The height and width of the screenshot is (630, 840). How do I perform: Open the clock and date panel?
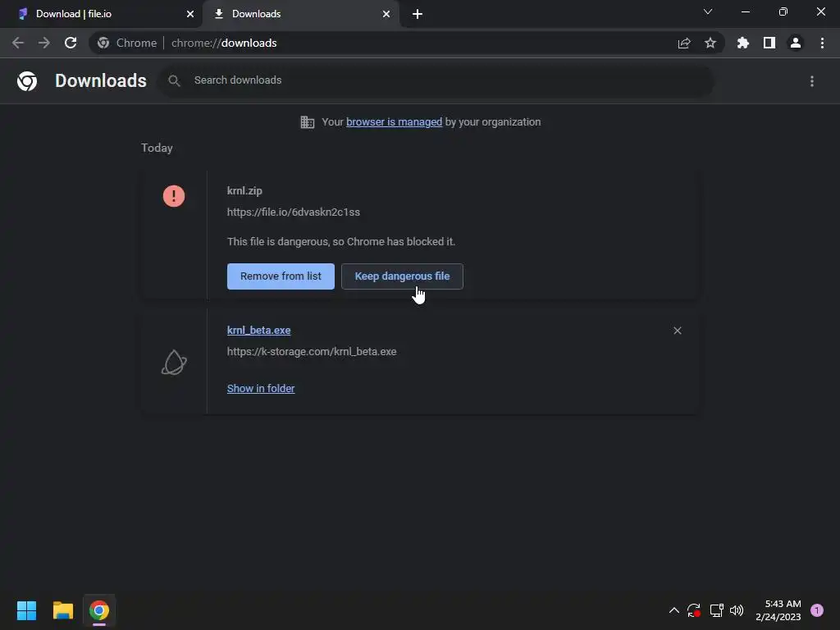coord(778,610)
